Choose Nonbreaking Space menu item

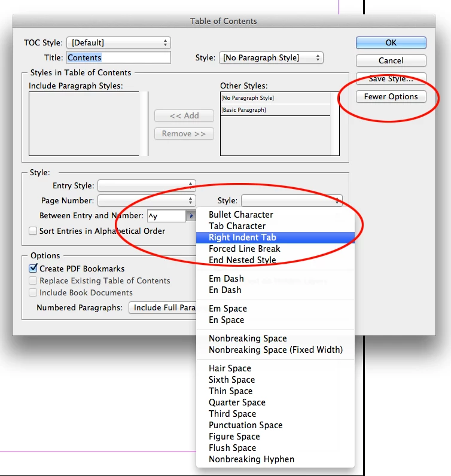275,338
